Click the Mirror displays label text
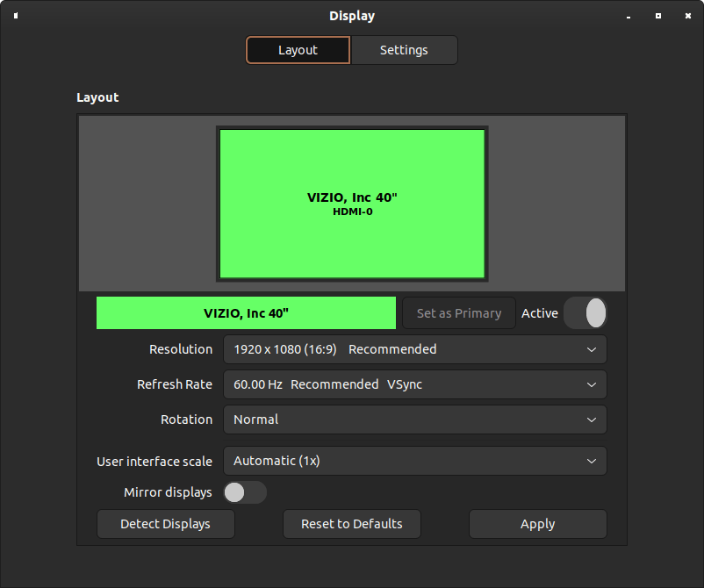 coord(168,492)
